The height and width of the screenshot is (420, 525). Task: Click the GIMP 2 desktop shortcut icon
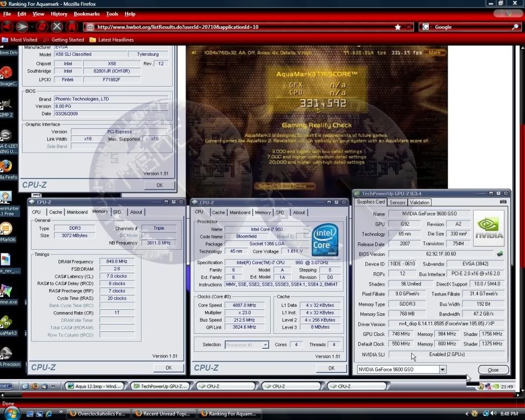[6, 105]
